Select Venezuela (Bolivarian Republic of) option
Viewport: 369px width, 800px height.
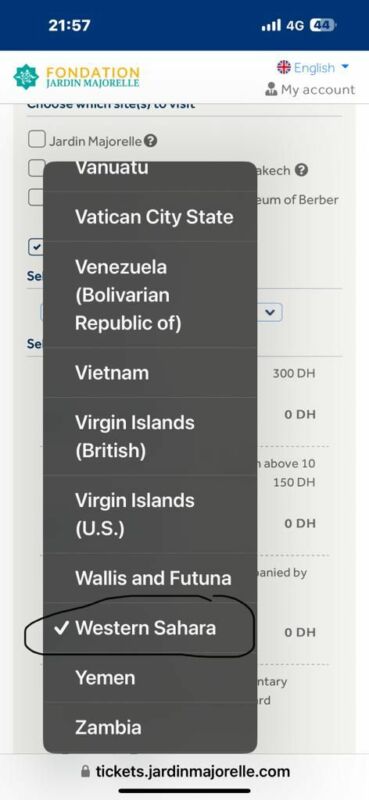pyautogui.click(x=150, y=295)
